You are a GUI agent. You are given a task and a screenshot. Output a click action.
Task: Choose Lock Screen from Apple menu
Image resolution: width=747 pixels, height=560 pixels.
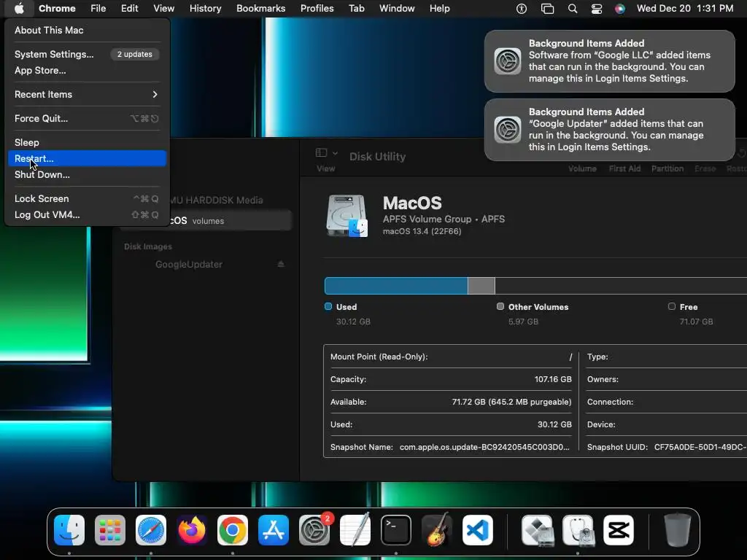pyautogui.click(x=88, y=198)
